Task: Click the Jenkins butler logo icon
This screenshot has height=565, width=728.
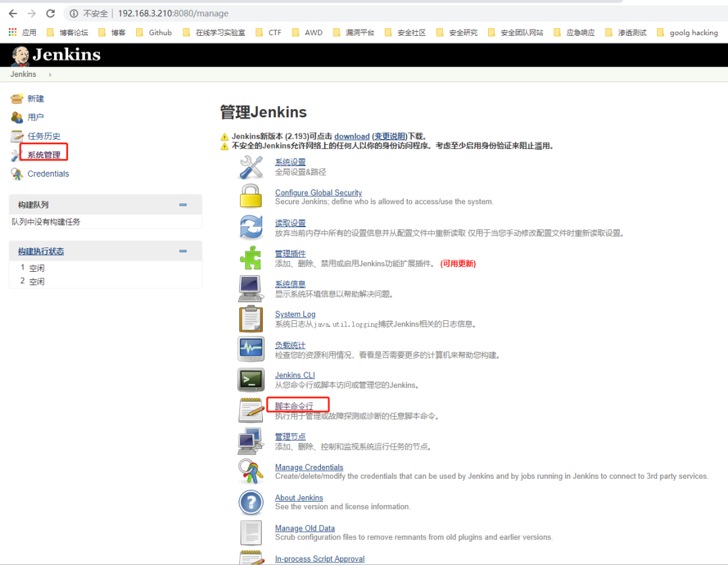Action: click(x=20, y=56)
